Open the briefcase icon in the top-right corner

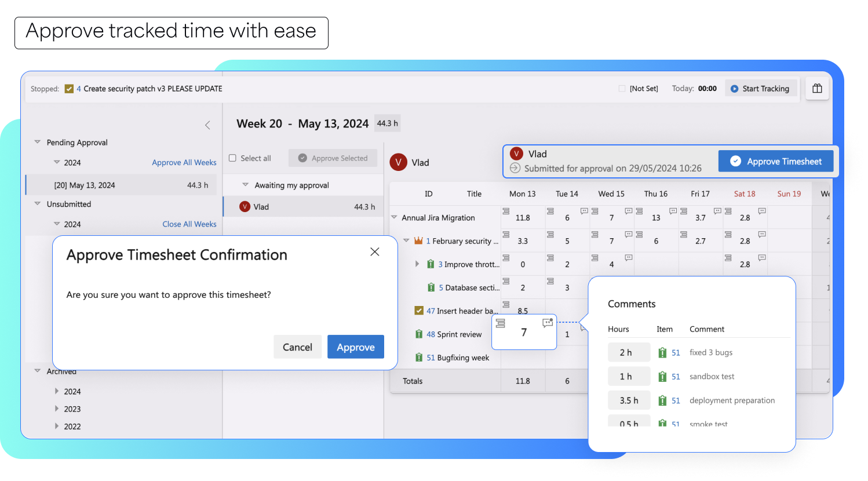pyautogui.click(x=817, y=88)
